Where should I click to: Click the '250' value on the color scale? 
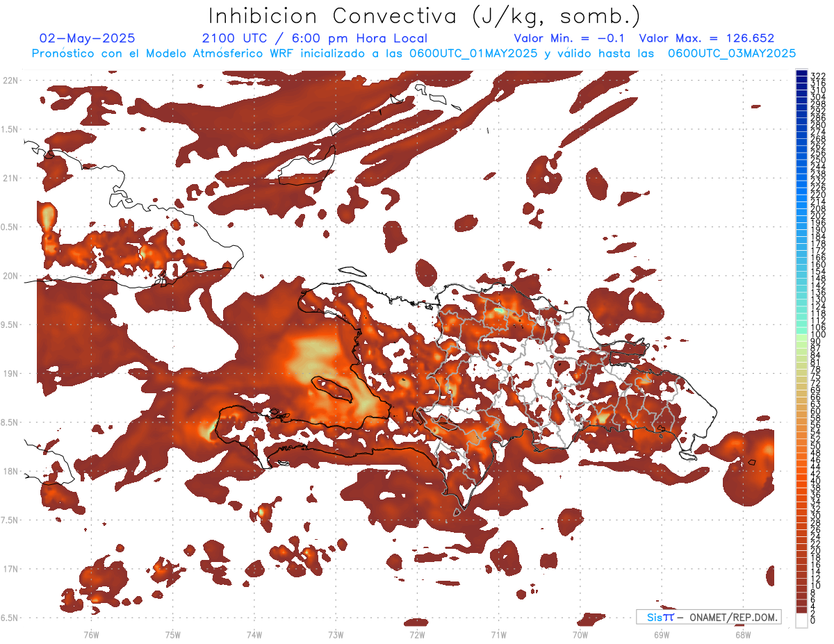click(817, 160)
